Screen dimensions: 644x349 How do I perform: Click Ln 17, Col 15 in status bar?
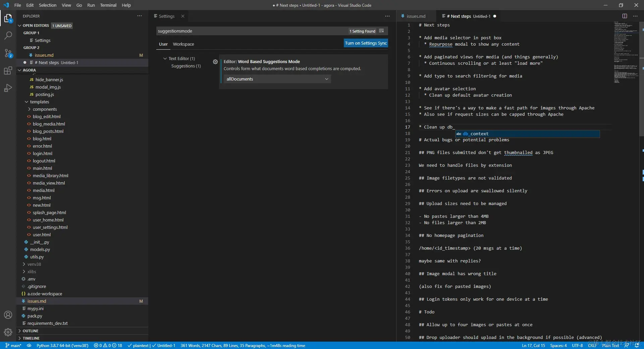(533, 345)
